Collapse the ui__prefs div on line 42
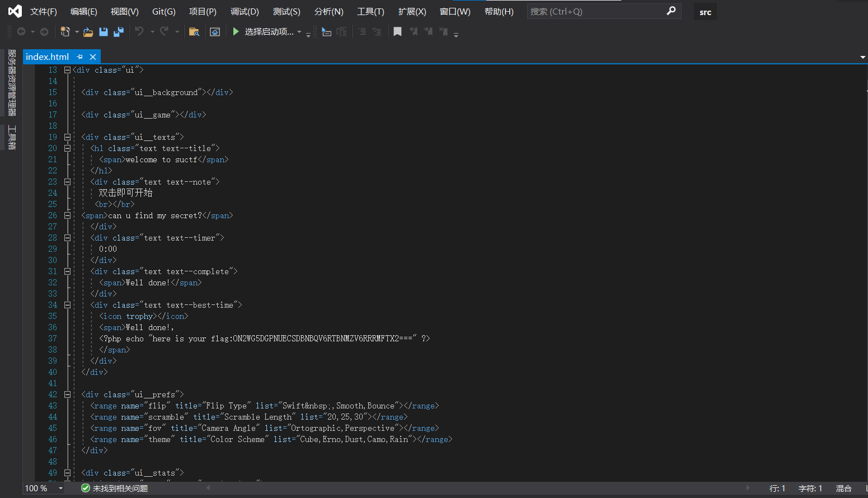The width and height of the screenshot is (868, 498). (67, 394)
